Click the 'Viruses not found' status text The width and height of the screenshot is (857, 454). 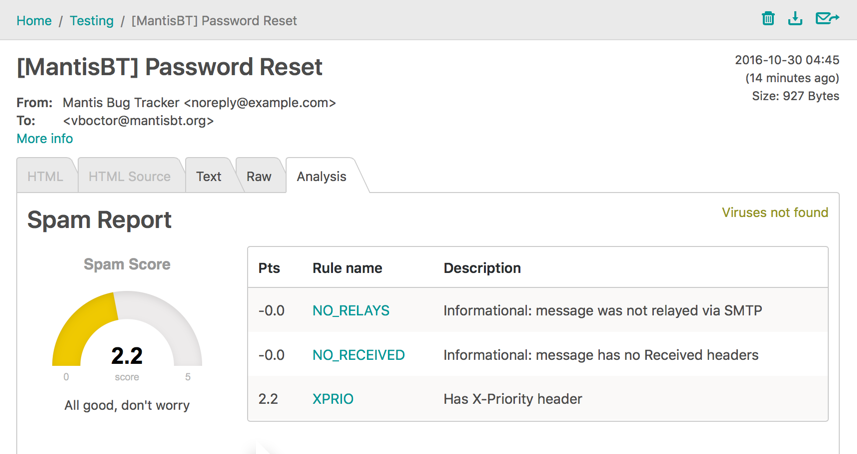tap(775, 213)
